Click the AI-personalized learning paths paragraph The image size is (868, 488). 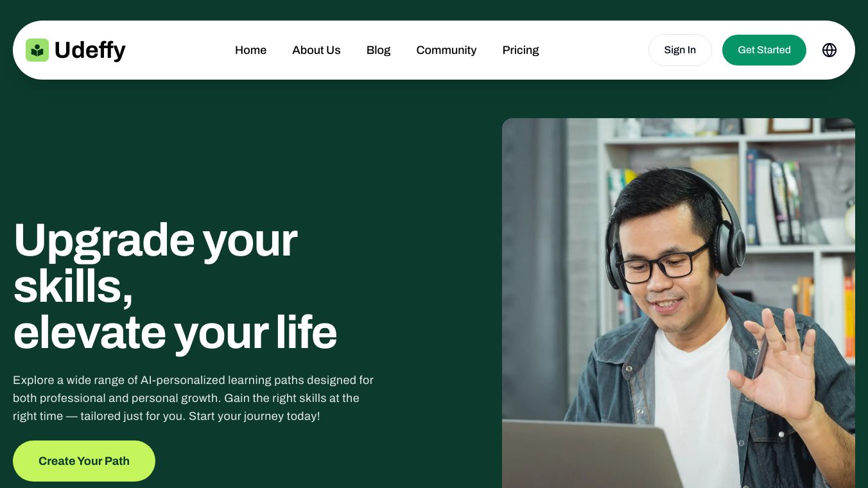tap(193, 398)
